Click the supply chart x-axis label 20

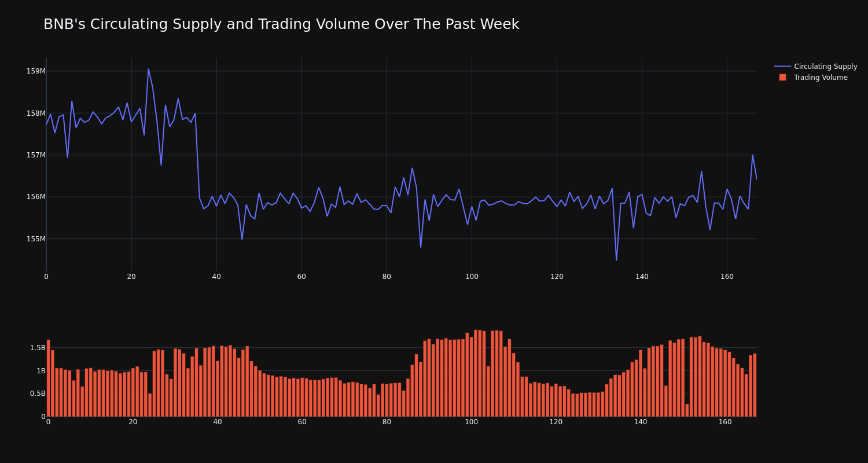(131, 277)
